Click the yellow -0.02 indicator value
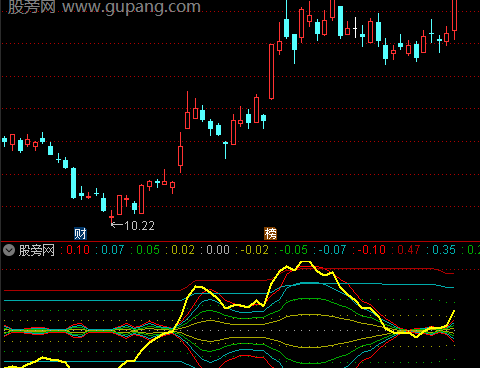The width and height of the screenshot is (480, 368). [x=255, y=250]
